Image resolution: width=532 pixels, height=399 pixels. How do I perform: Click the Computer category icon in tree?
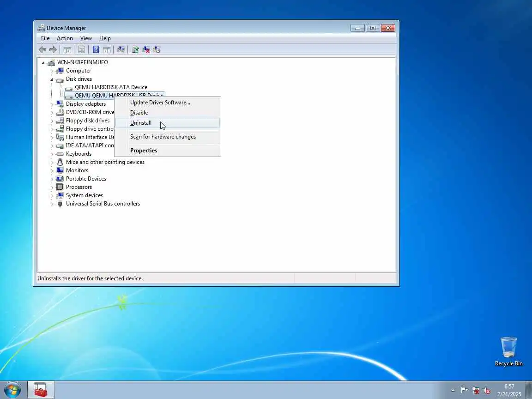60,71
